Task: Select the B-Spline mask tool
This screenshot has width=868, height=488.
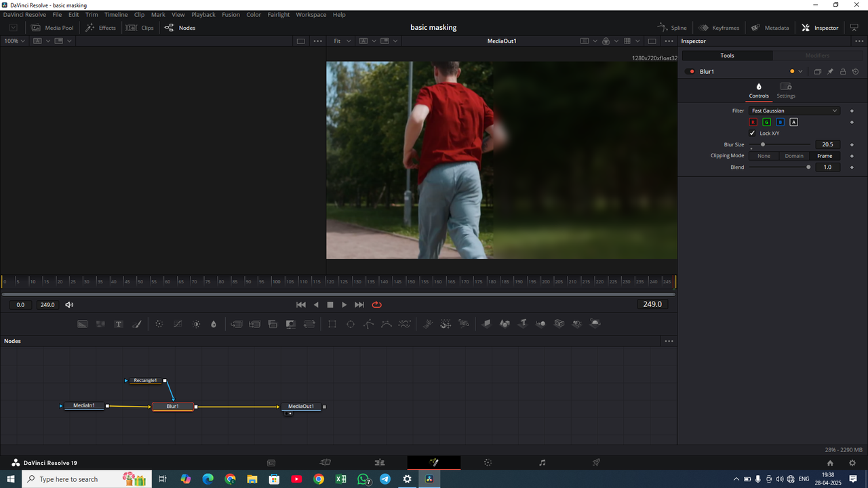Action: pos(387,323)
